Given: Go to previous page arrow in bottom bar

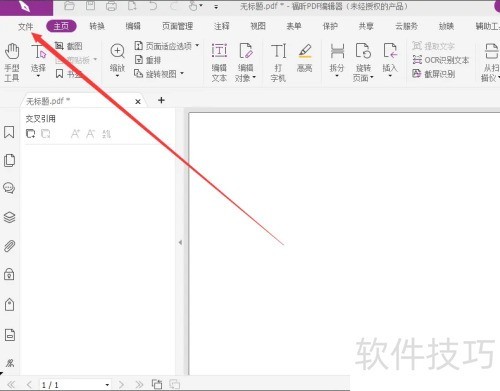Looking at the screenshot, I should [29, 385].
